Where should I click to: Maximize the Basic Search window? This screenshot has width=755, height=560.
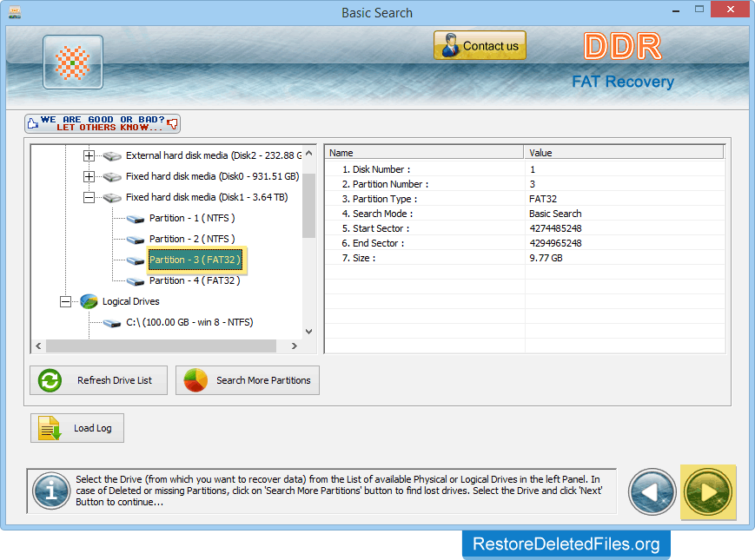[x=699, y=10]
